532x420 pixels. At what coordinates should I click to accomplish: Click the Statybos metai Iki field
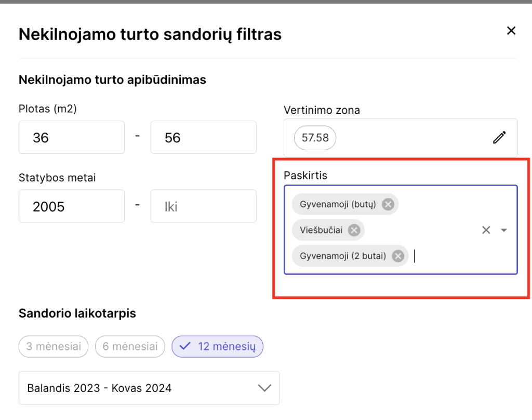coord(203,206)
